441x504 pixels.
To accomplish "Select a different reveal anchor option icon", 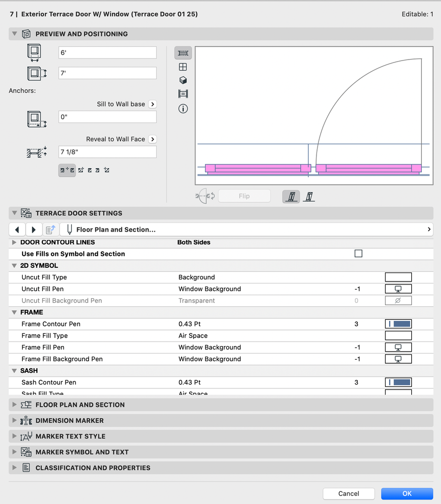I will (81, 170).
